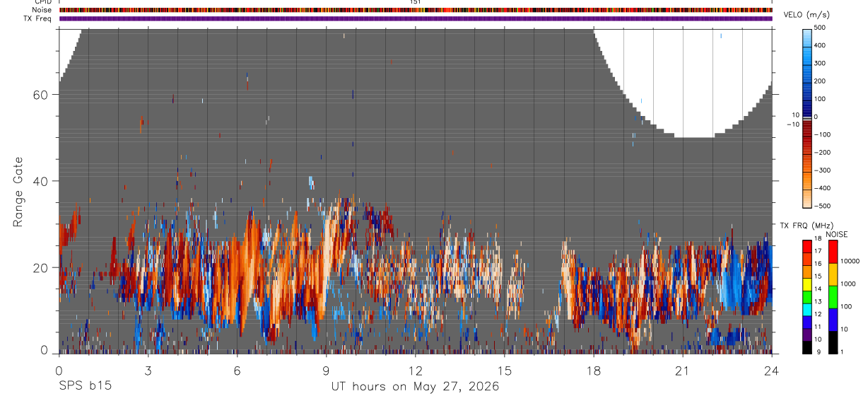Image resolution: width=868 pixels, height=401 pixels.
Task: Click the '3' tick on the UT hours axis
Action: click(148, 370)
